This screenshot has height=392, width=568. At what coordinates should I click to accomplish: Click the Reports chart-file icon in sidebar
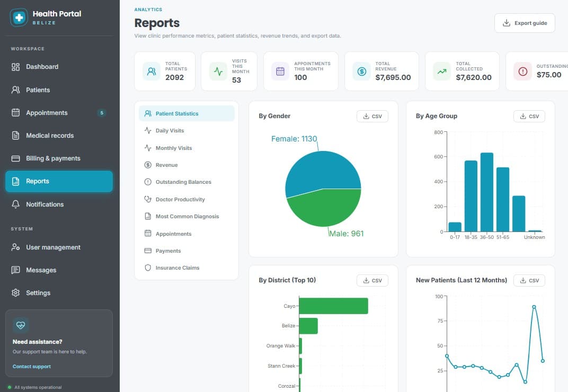coord(15,181)
